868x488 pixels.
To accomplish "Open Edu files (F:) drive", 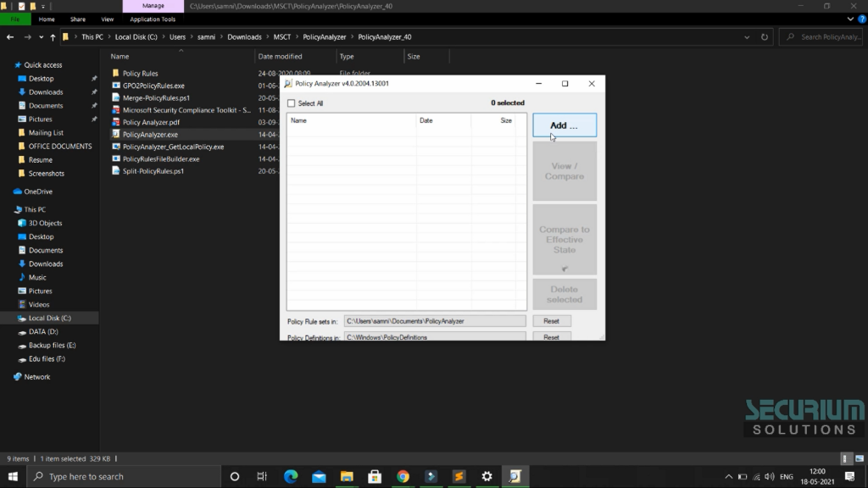I will click(x=47, y=358).
